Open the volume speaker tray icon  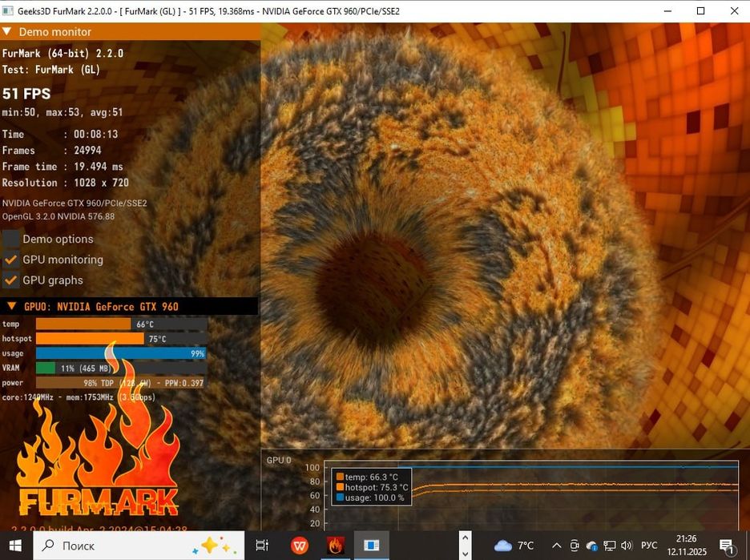(x=627, y=546)
